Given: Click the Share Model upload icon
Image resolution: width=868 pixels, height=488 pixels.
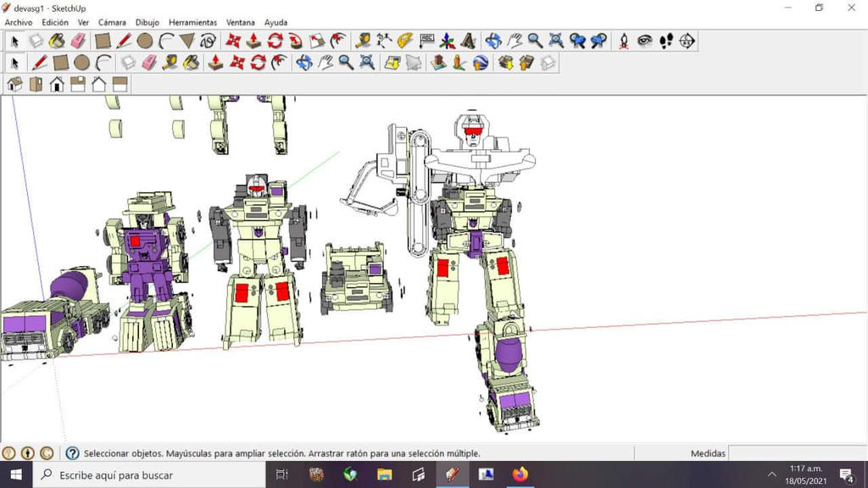Looking at the screenshot, I should coord(526,63).
